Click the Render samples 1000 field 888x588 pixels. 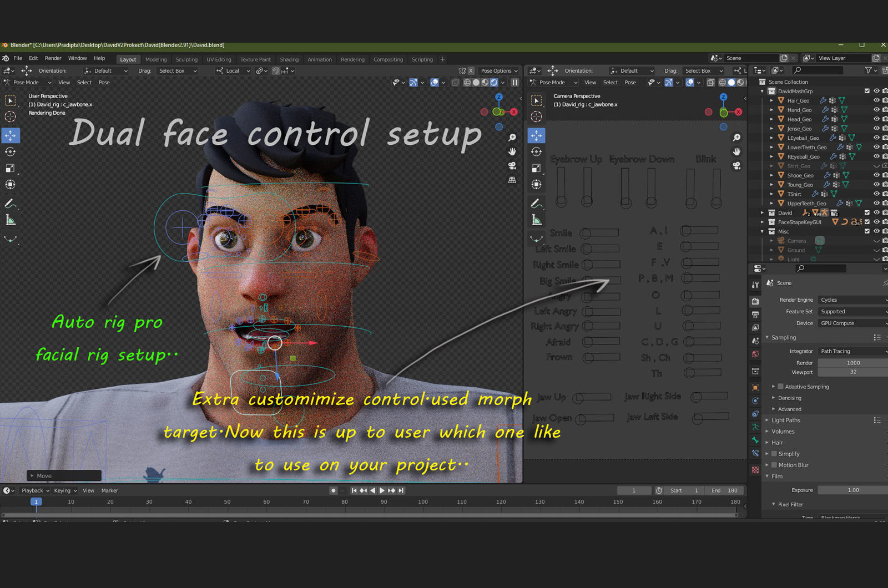[852, 363]
